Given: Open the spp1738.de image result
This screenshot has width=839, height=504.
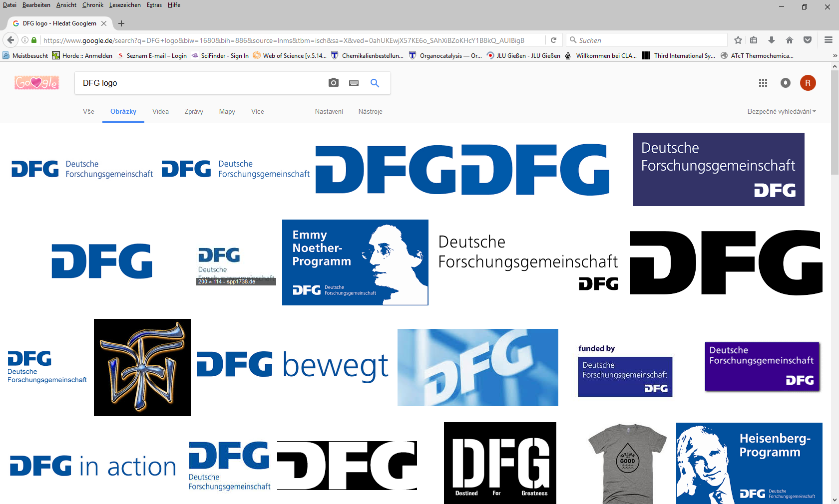Looking at the screenshot, I should tap(236, 264).
